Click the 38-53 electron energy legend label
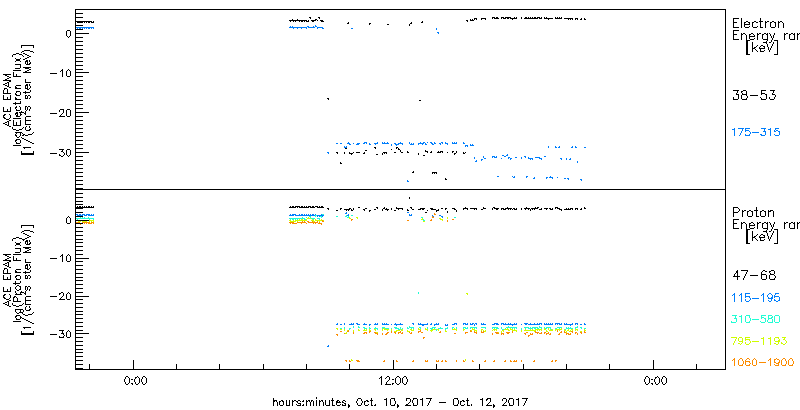The height and width of the screenshot is (410, 800). 754,95
